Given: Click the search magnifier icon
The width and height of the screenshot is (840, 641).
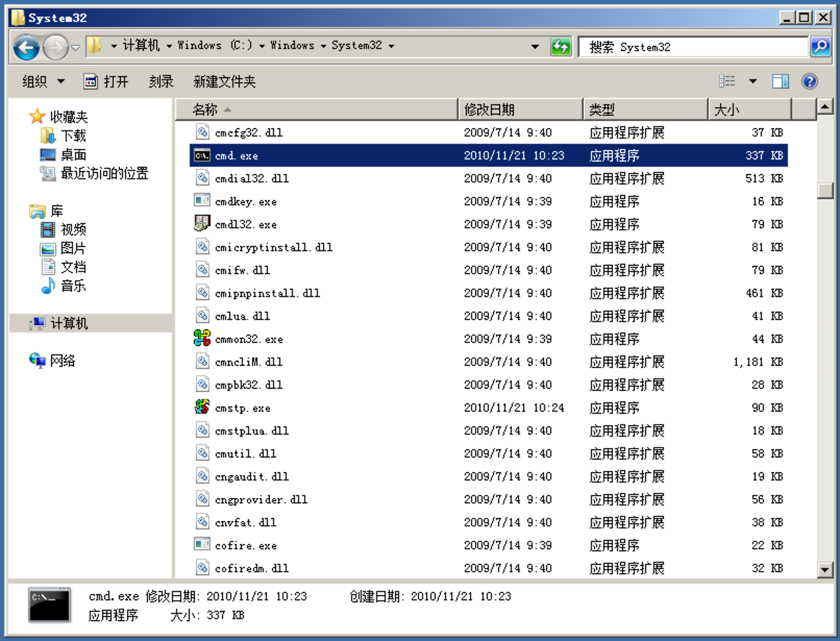Looking at the screenshot, I should click(x=820, y=47).
